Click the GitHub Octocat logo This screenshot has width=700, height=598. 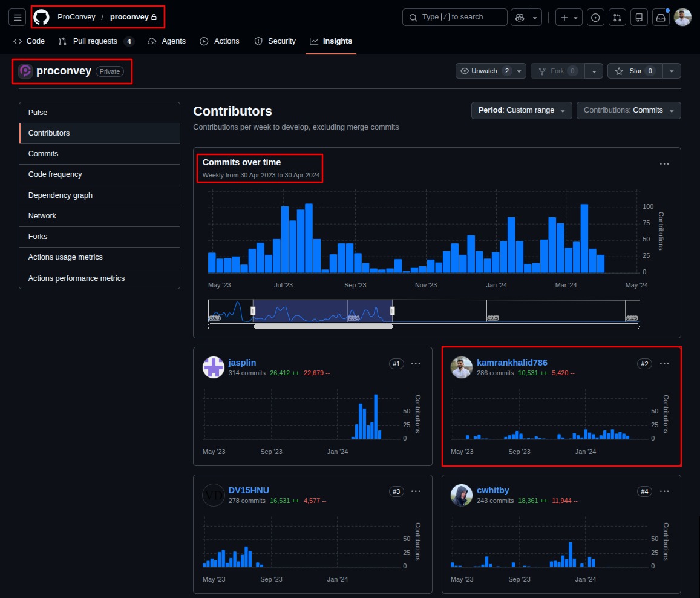pyautogui.click(x=42, y=18)
